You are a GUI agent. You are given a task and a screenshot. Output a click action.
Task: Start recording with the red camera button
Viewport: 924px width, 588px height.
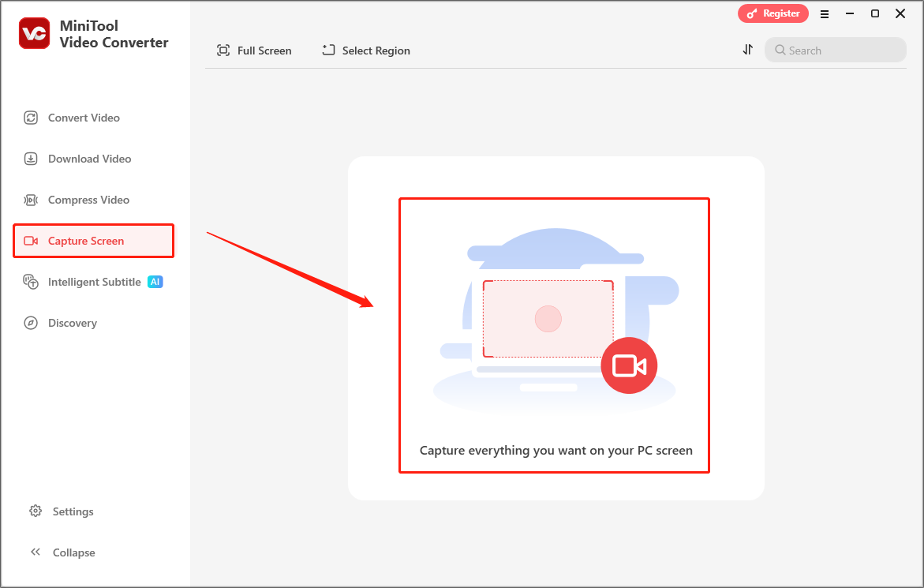[629, 365]
